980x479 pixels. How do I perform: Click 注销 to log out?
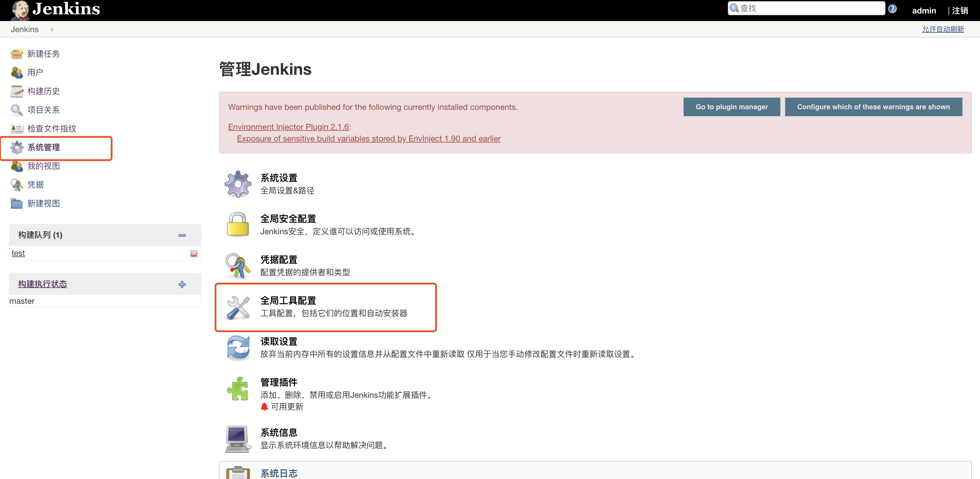tap(960, 11)
